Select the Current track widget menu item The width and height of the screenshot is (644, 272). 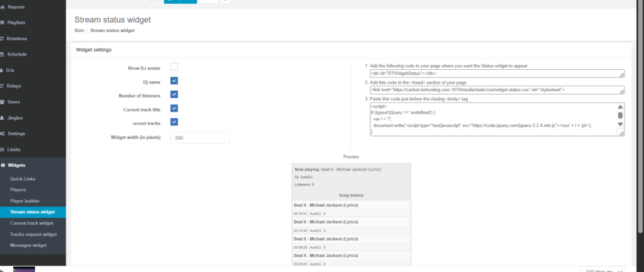tap(31, 223)
